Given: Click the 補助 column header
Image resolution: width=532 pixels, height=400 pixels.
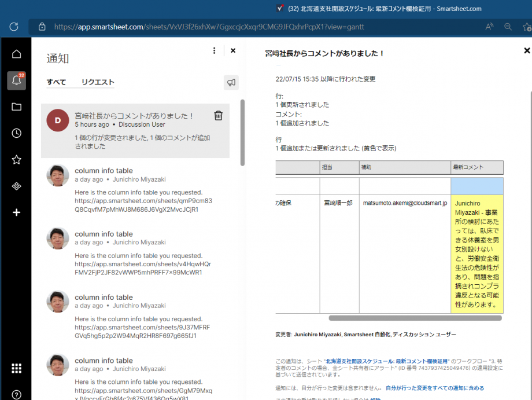Looking at the screenshot, I should (405, 167).
